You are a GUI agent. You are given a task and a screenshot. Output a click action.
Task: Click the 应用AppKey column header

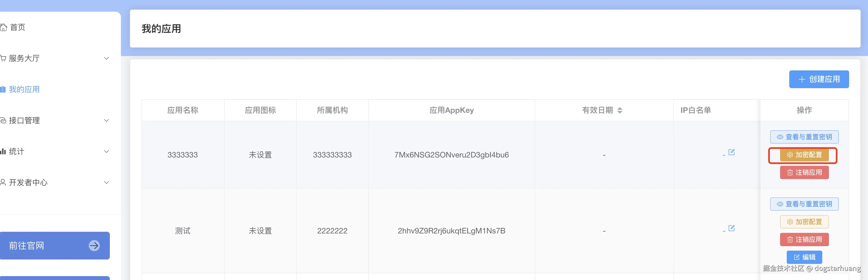pos(451,110)
